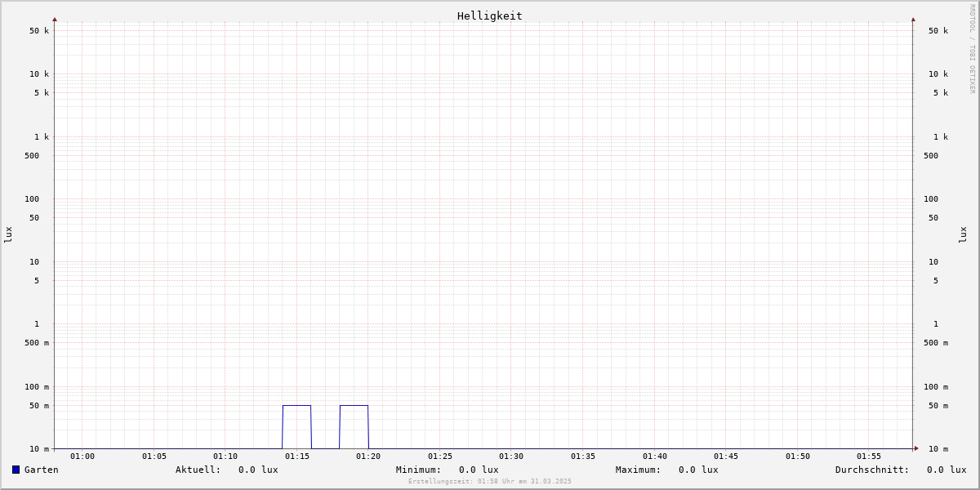
Task: Click the rotated lux label on right axis
Action: tap(963, 234)
